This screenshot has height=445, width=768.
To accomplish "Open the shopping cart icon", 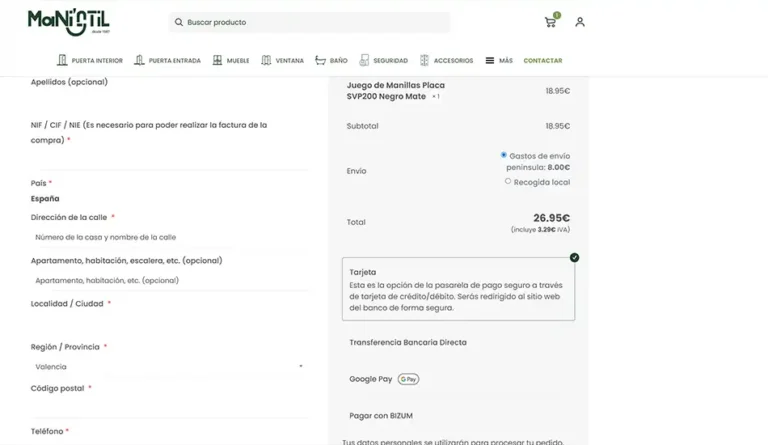I will (550, 22).
